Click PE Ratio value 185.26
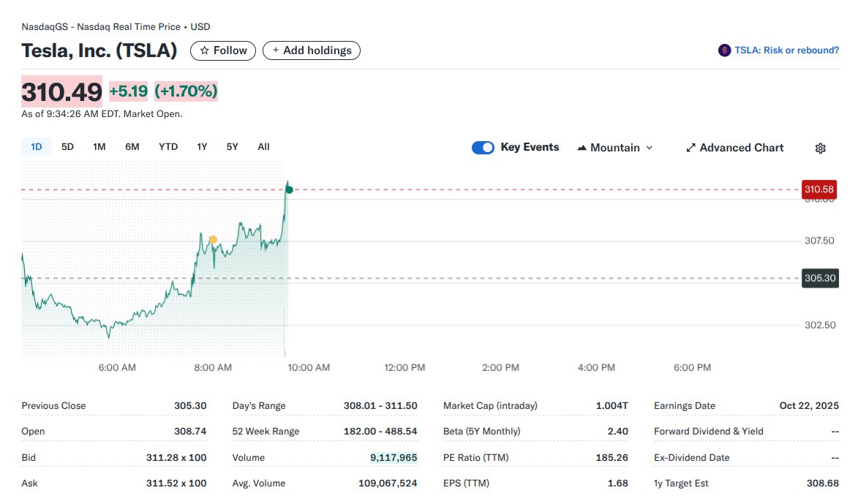858x504 pixels. (611, 457)
